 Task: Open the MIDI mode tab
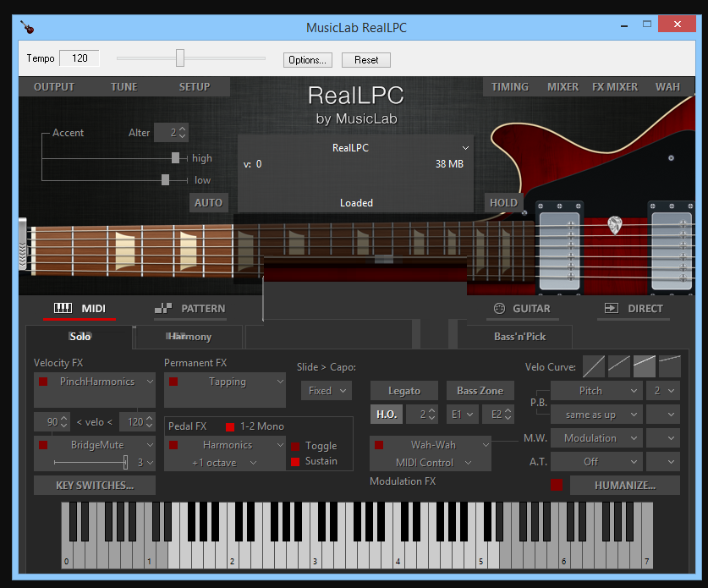click(x=80, y=309)
